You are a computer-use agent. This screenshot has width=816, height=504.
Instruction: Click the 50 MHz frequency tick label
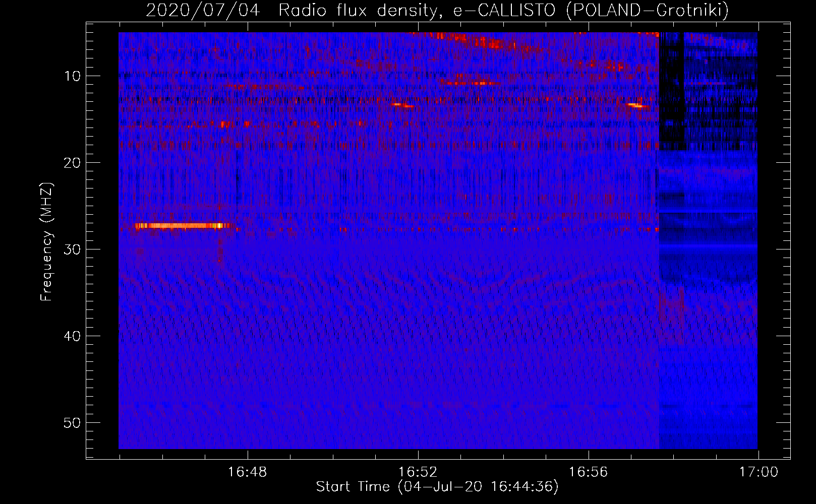tap(72, 423)
